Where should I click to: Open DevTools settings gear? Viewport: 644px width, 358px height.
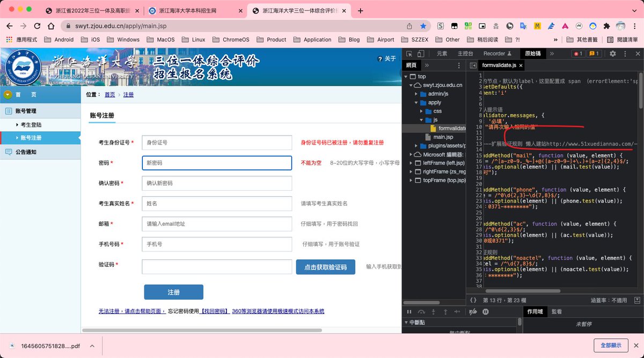612,54
